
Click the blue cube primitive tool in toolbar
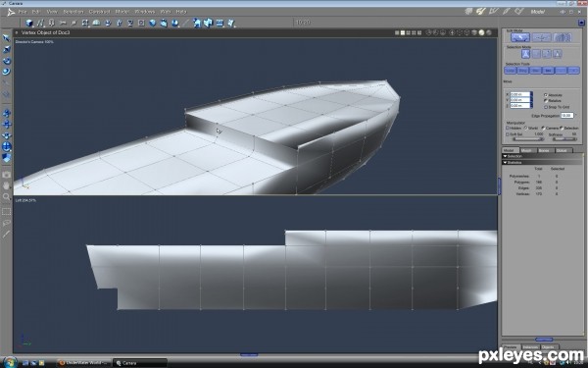tap(28, 23)
